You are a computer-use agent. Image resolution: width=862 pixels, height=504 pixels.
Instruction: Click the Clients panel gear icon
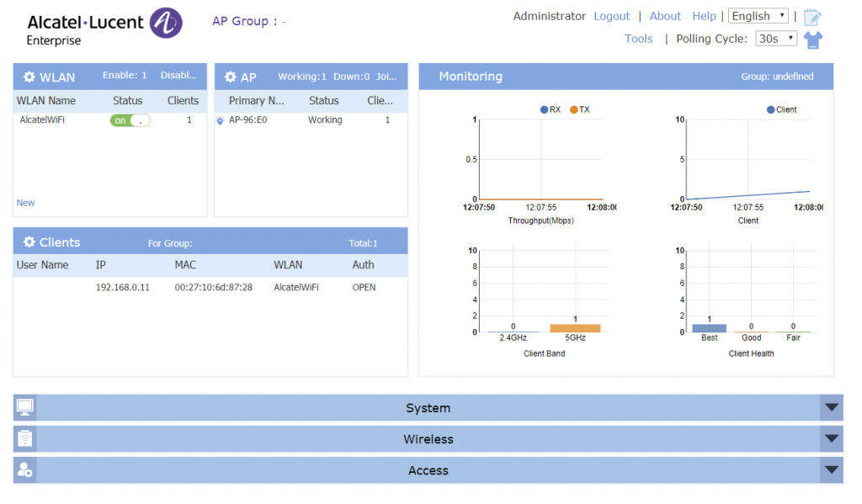29,242
